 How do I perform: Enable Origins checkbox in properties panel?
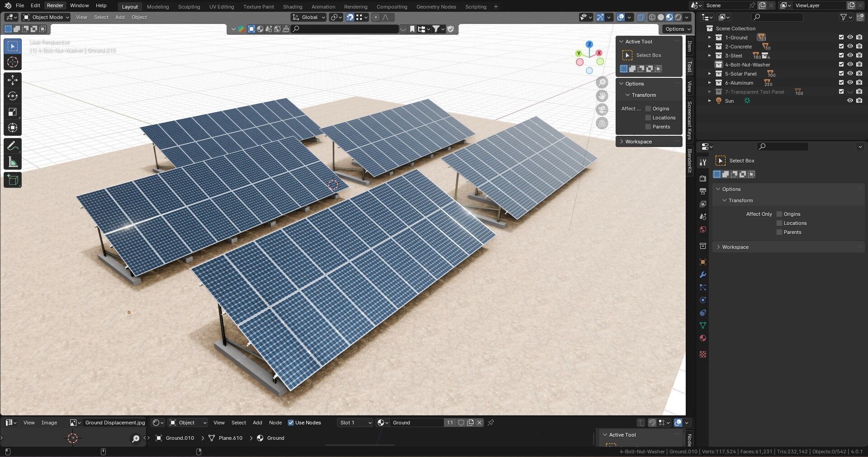tap(779, 214)
